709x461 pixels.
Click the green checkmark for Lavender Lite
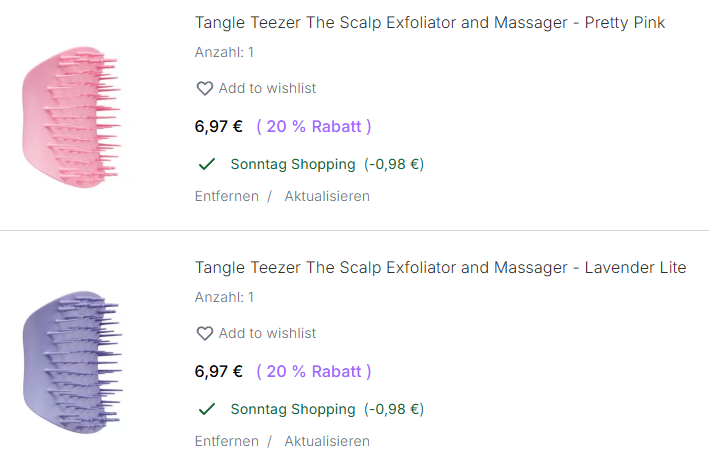tap(207, 409)
